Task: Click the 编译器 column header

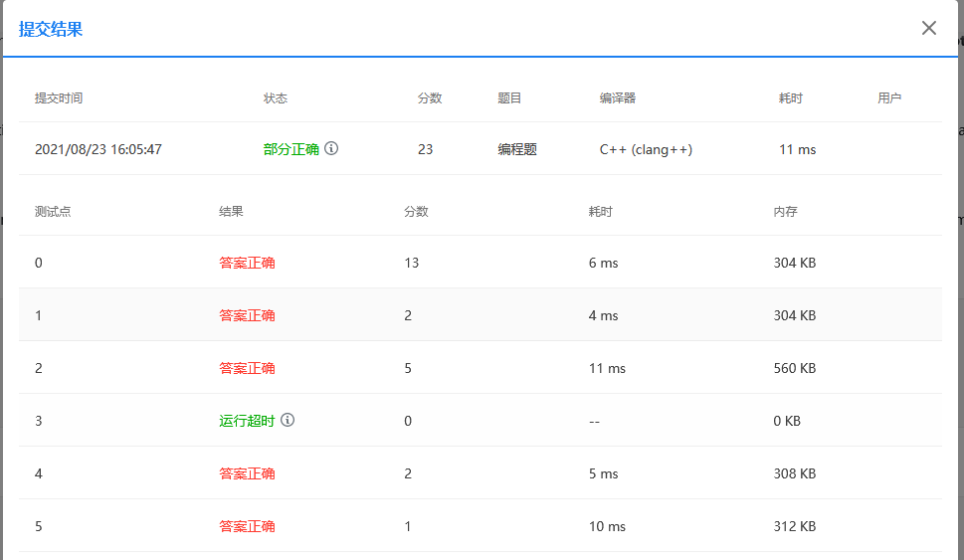Action: (618, 98)
